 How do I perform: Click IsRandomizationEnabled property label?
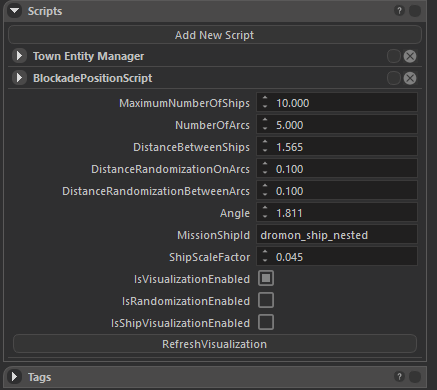pyautogui.click(x=186, y=301)
